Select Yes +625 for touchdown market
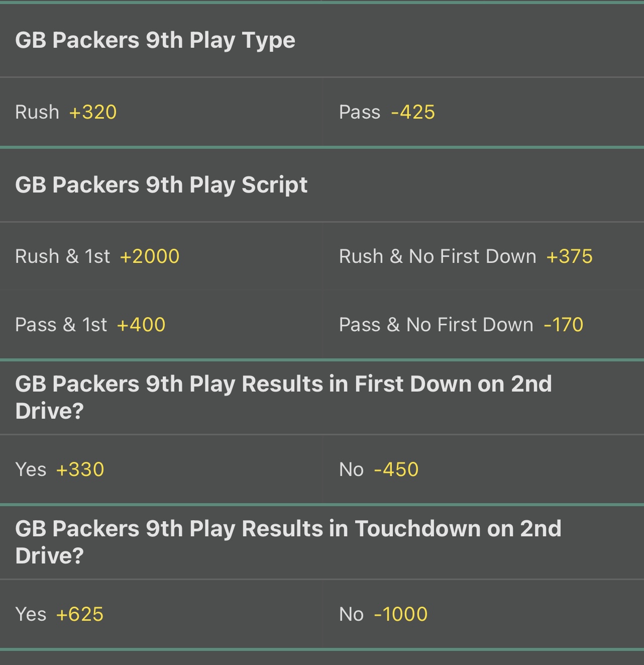The image size is (644, 665). 161,613
